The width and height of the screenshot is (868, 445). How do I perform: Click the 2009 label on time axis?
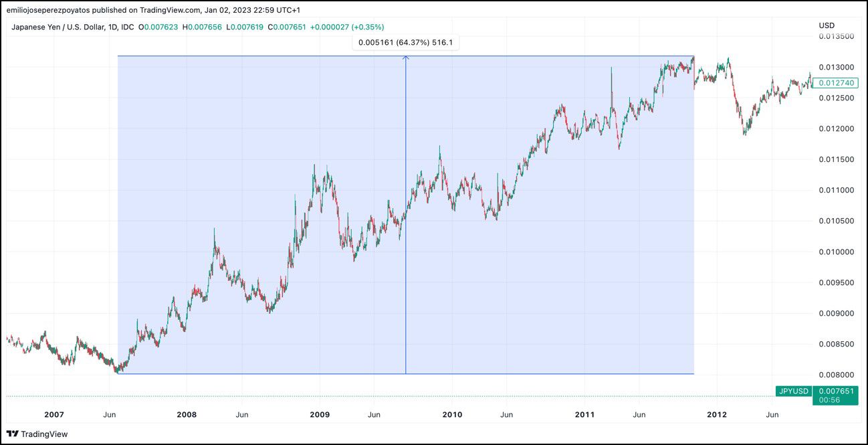[x=320, y=415]
